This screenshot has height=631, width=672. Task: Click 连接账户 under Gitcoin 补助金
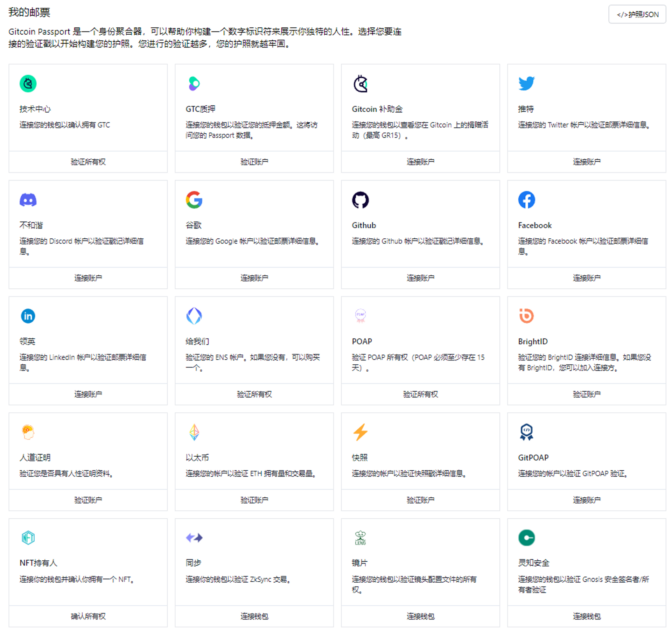click(x=420, y=162)
